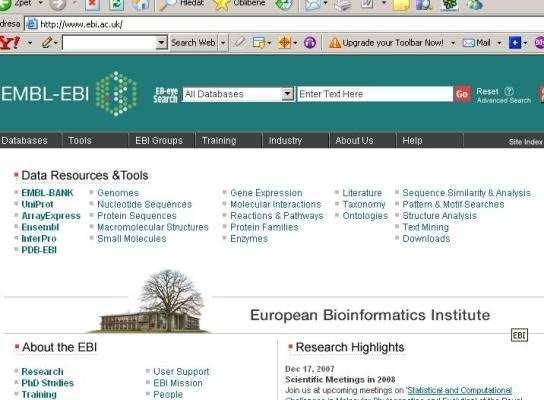This screenshot has height=400, width=544.
Task: Click the blue plus square toolbar icon
Action: (x=515, y=43)
